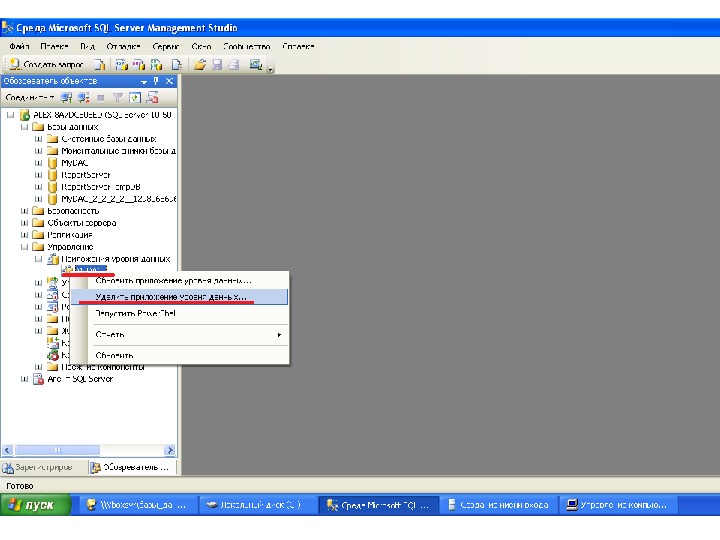Click the Object Explorer scrollbar right arrow
Viewport: 720px width, 540px height.
(170, 450)
